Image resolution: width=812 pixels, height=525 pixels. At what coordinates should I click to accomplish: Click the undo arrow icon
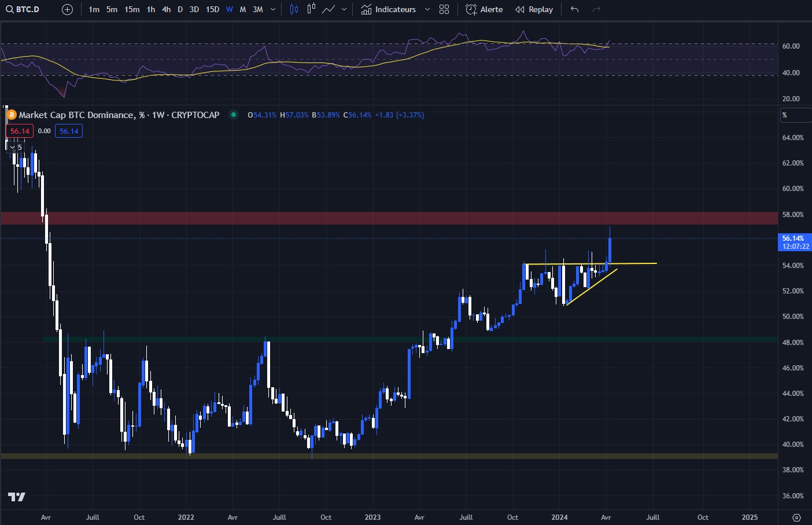[x=574, y=9]
